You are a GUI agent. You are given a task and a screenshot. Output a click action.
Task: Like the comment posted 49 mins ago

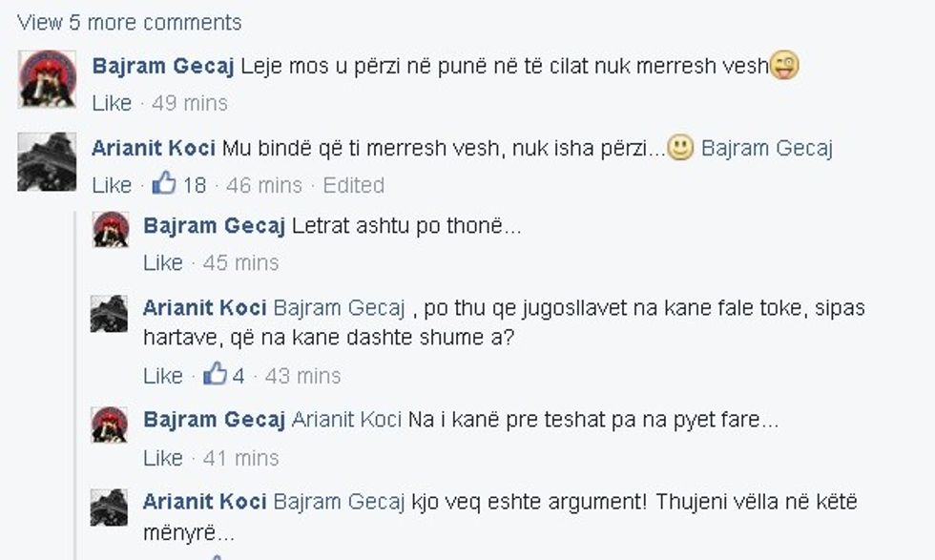tap(112, 103)
